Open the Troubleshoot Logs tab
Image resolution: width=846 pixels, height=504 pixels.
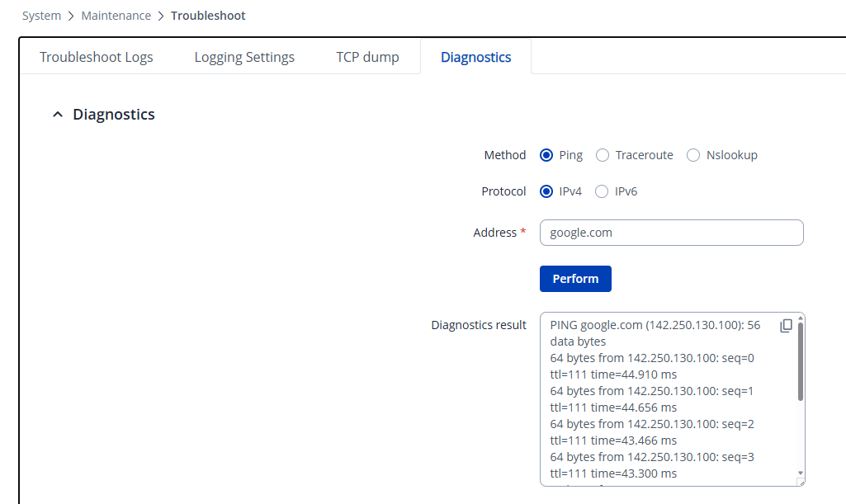pyautogui.click(x=97, y=57)
